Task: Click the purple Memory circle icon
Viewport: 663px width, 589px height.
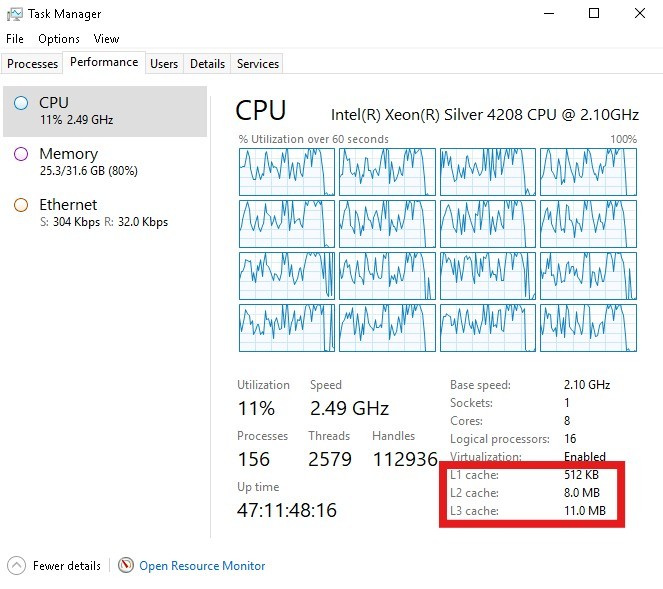Action: (20, 154)
